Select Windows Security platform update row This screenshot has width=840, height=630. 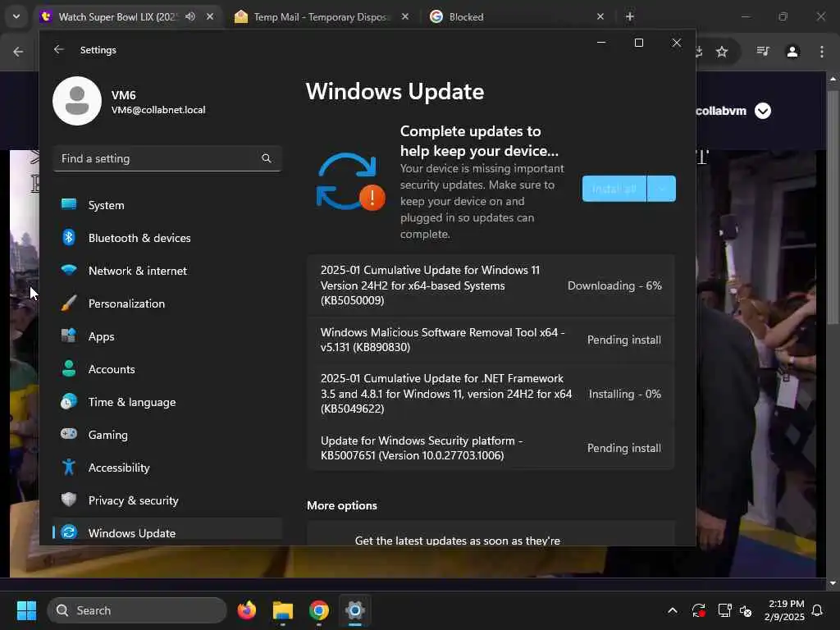pyautogui.click(x=491, y=448)
